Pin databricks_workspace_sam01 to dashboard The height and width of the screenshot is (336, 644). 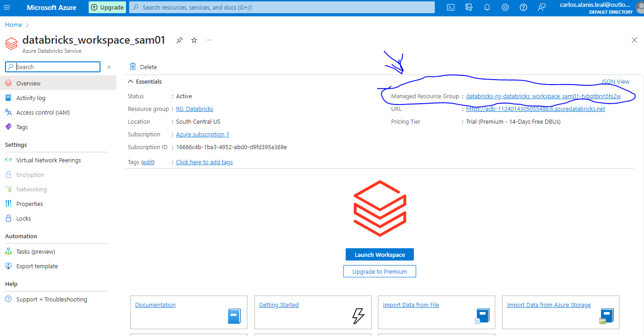180,40
